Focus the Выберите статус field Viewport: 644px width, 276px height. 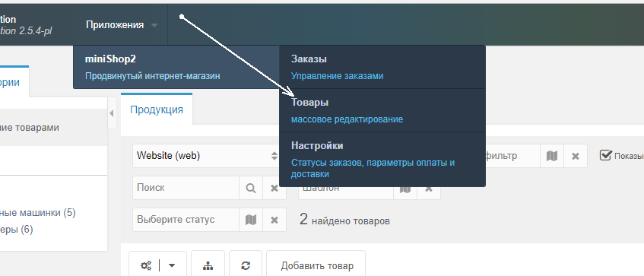click(186, 219)
